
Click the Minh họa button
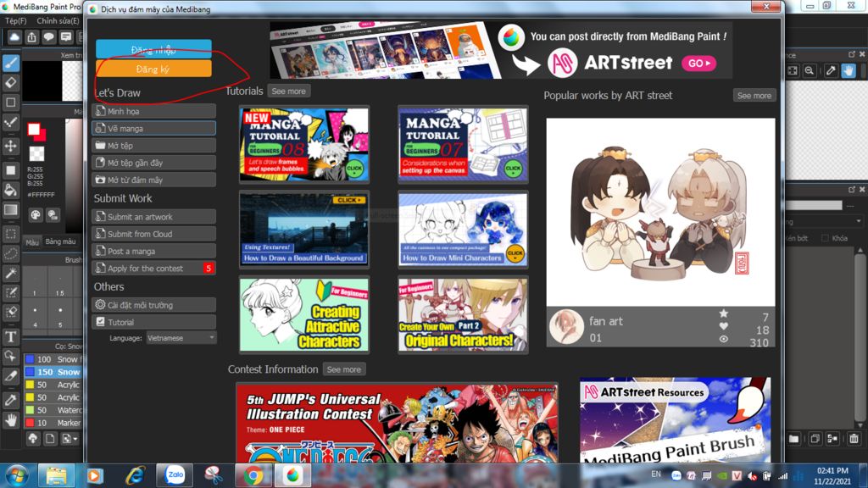(x=154, y=111)
